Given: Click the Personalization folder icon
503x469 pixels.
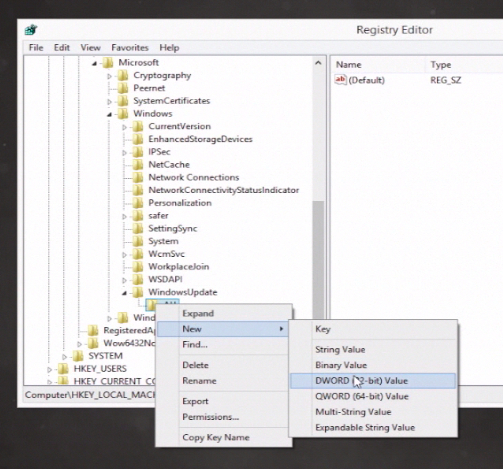Looking at the screenshot, I should (x=138, y=203).
